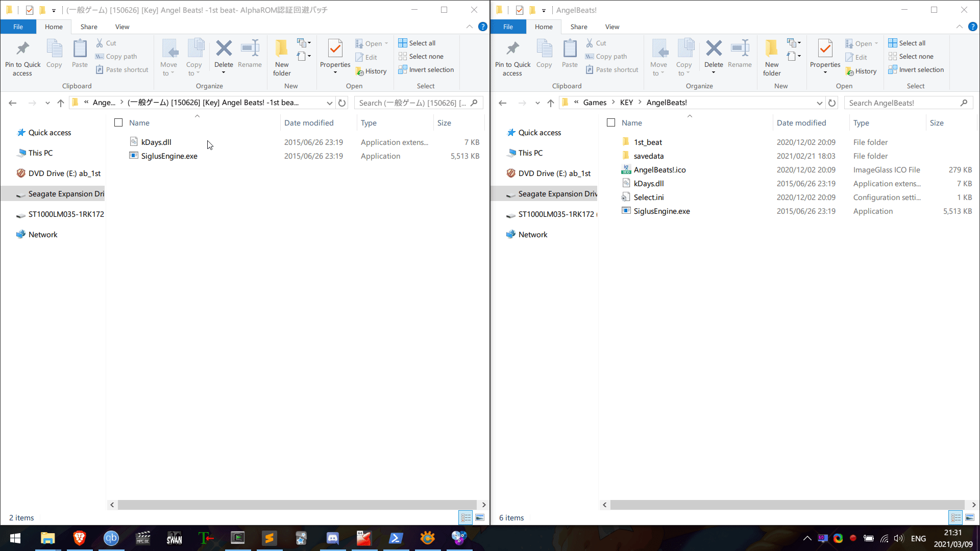Screen dimensions: 980x551
Task: Open Discord from the taskbar
Action: (x=332, y=538)
